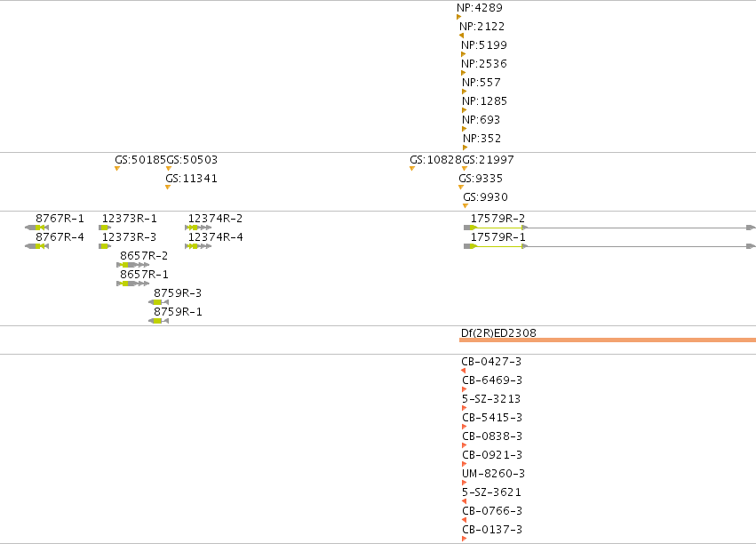Screen dimensions: 756x544
Task: Click the UM-8260-3 label
Action: 494,474
